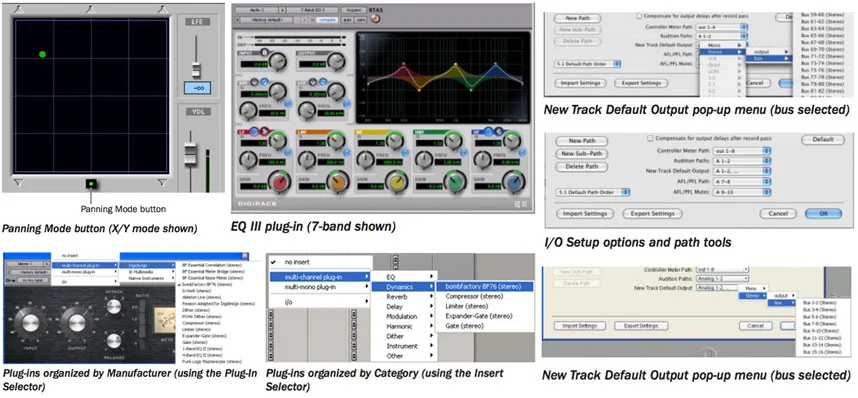The height and width of the screenshot is (398, 858).
Task: Choose Reverb in the category insert menu
Action: coord(403,297)
